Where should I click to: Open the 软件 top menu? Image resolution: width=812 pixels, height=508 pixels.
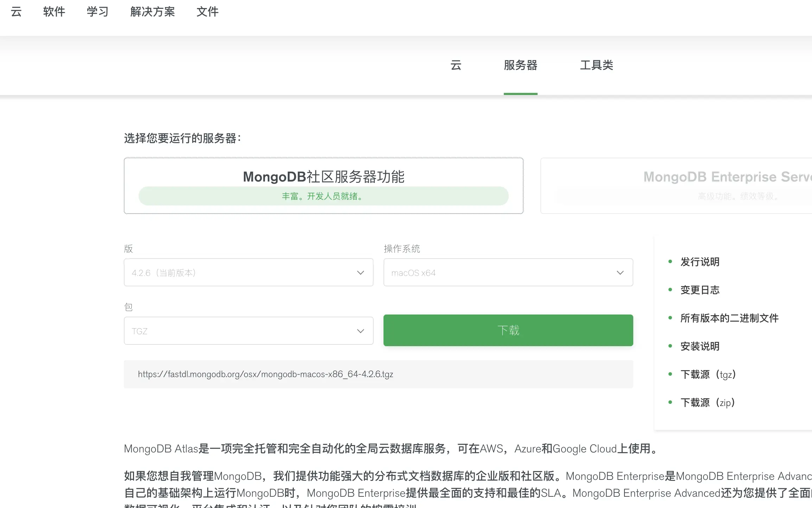click(x=54, y=12)
